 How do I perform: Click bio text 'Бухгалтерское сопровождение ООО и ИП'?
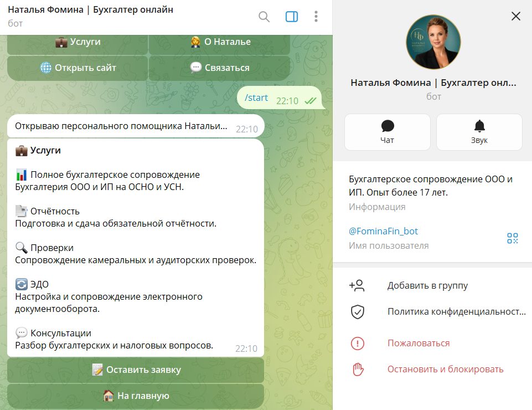point(431,186)
